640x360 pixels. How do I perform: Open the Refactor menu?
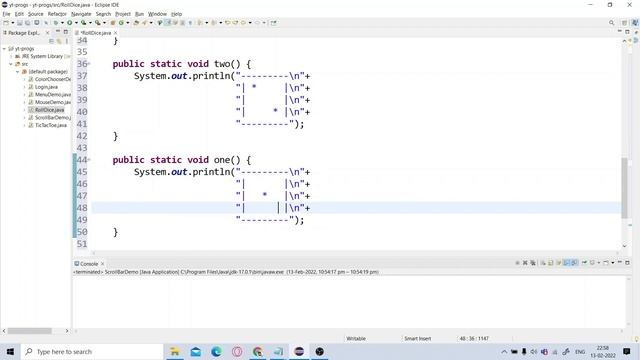click(57, 14)
